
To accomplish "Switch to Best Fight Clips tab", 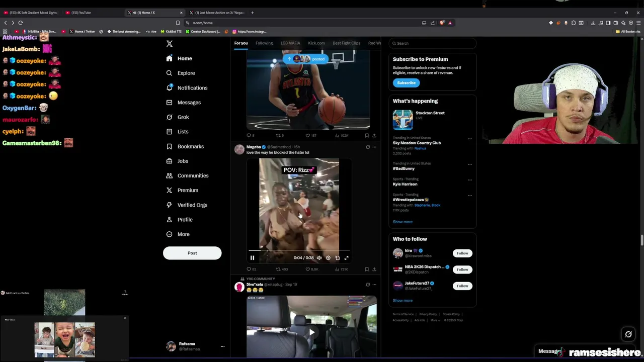I will [x=346, y=43].
